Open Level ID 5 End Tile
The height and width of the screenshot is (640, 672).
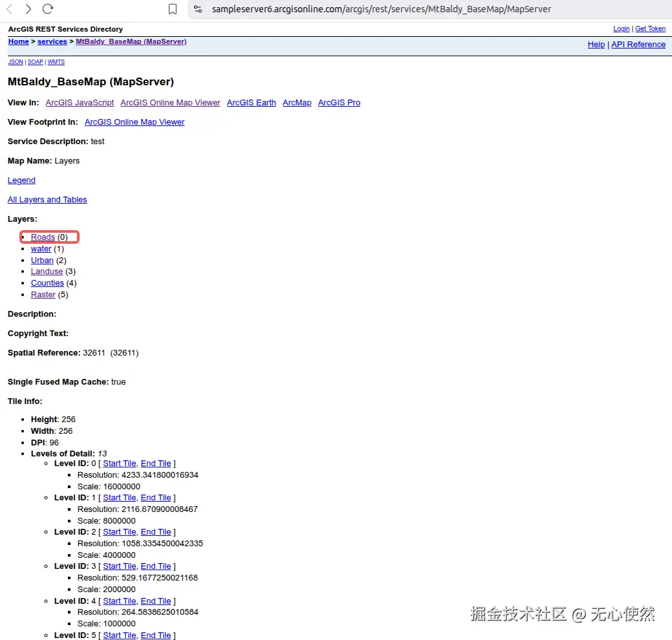[x=156, y=635]
